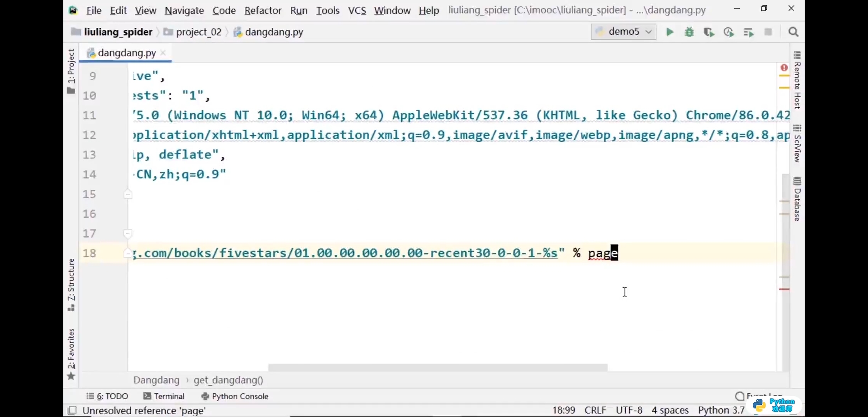This screenshot has width=868, height=417.
Task: Start debugging with the bug icon
Action: [x=689, y=32]
